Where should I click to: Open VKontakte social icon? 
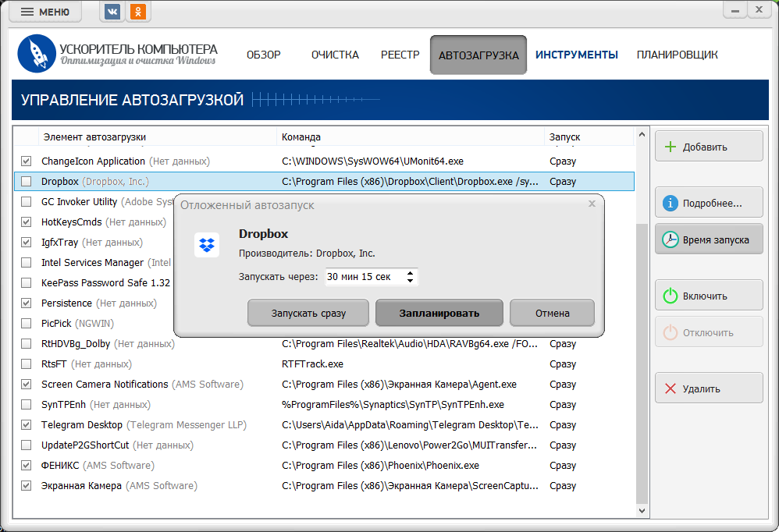pyautogui.click(x=112, y=12)
